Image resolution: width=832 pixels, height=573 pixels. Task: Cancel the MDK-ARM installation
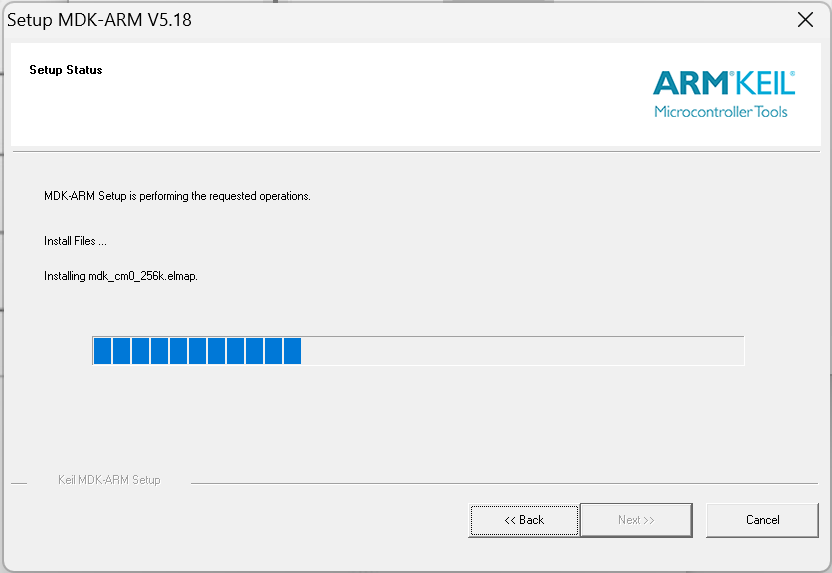coord(762,520)
